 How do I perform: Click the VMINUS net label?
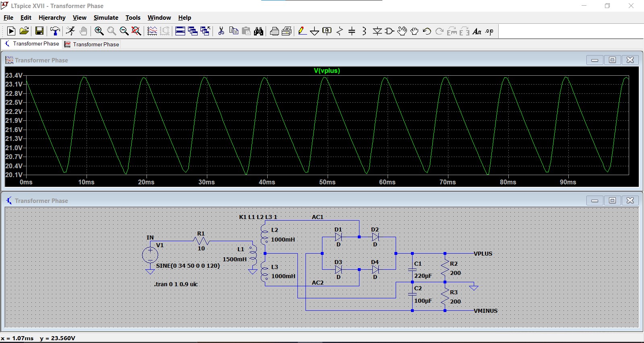tap(486, 311)
